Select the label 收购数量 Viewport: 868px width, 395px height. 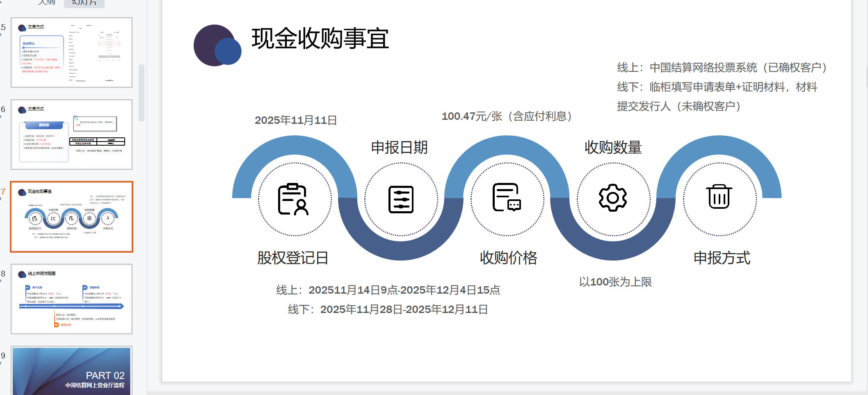pos(613,147)
